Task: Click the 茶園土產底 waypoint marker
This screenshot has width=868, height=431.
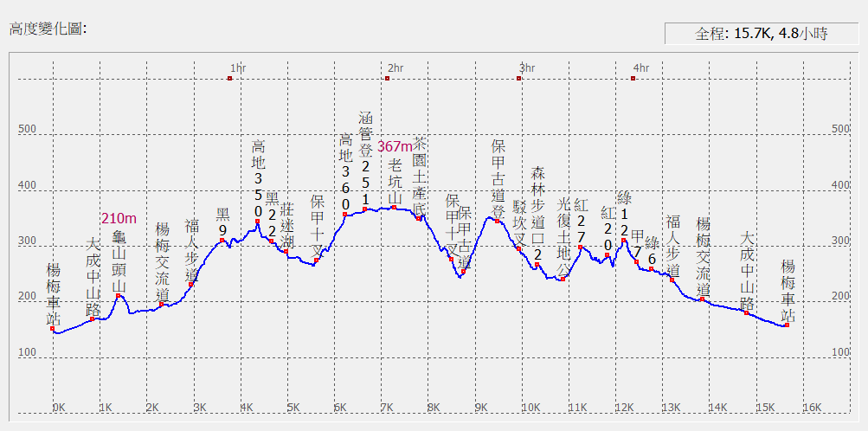Action: (419, 218)
